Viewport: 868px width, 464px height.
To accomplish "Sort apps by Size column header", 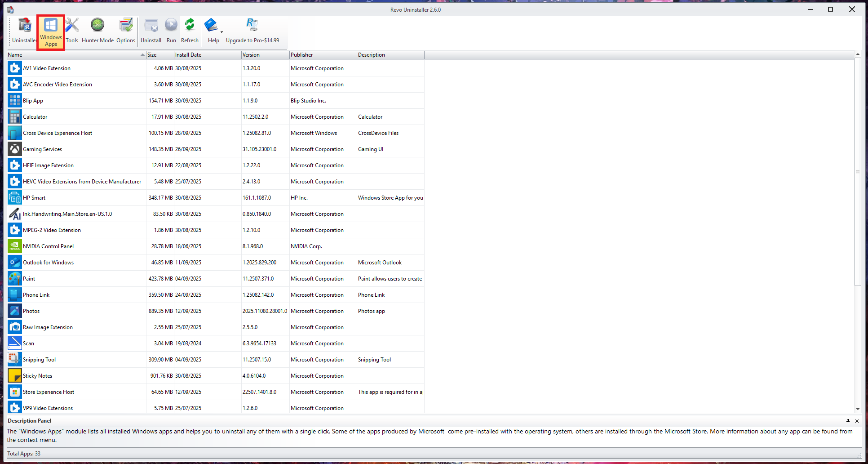I will click(x=159, y=55).
